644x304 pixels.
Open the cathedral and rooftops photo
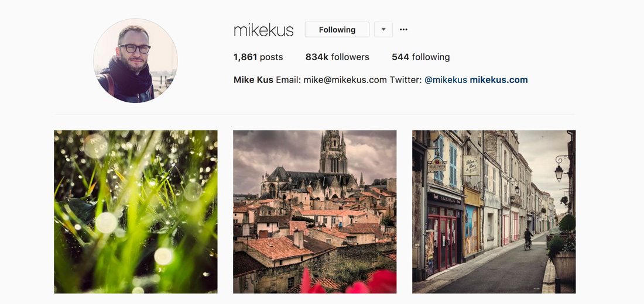click(x=314, y=212)
